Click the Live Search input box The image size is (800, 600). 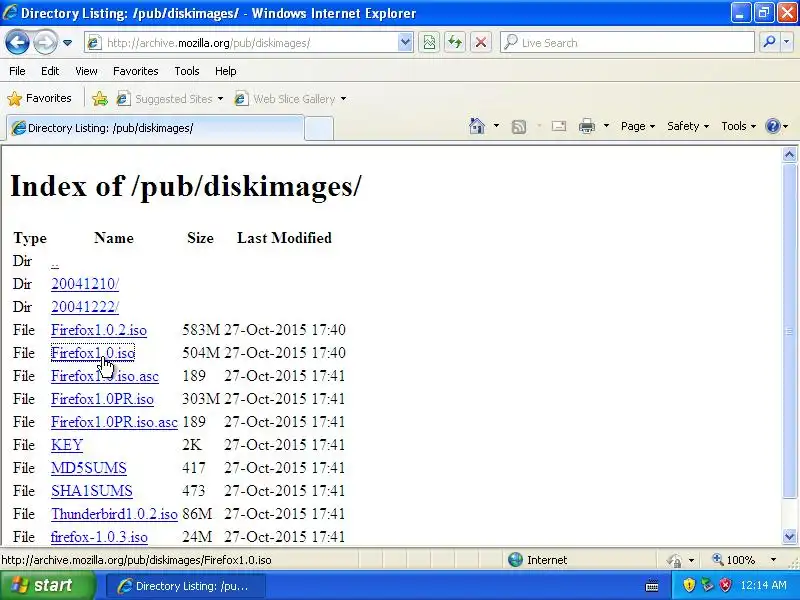(x=628, y=43)
